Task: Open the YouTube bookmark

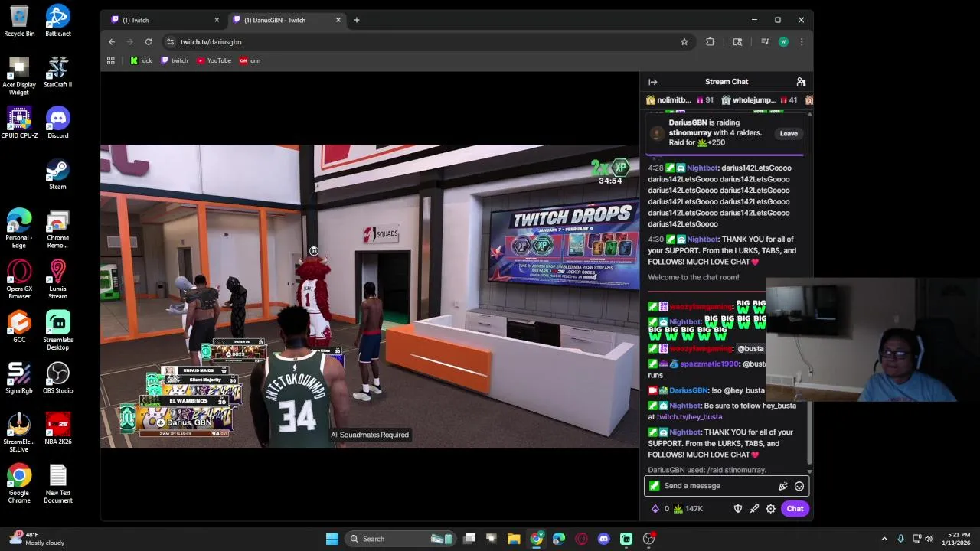Action: [214, 60]
